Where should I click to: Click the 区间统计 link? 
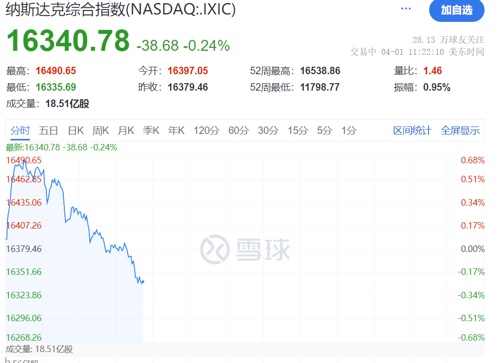pos(412,130)
